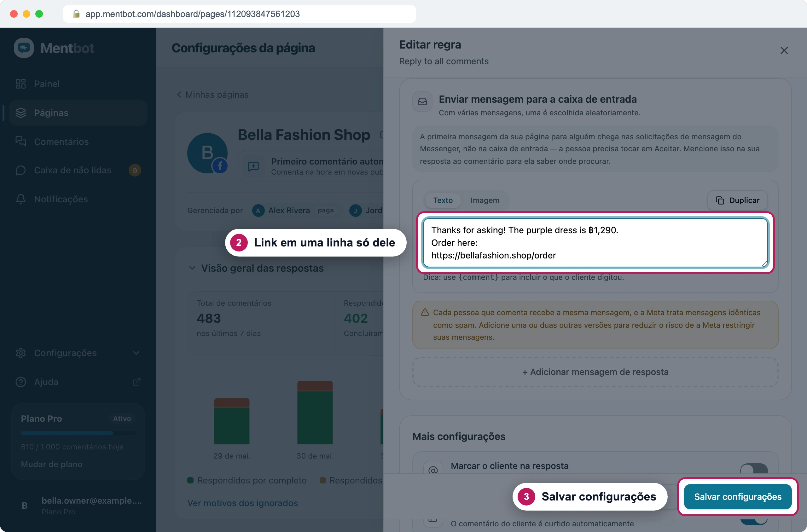Click the message text area
Viewport: 807px width, 532px height.
tap(595, 243)
